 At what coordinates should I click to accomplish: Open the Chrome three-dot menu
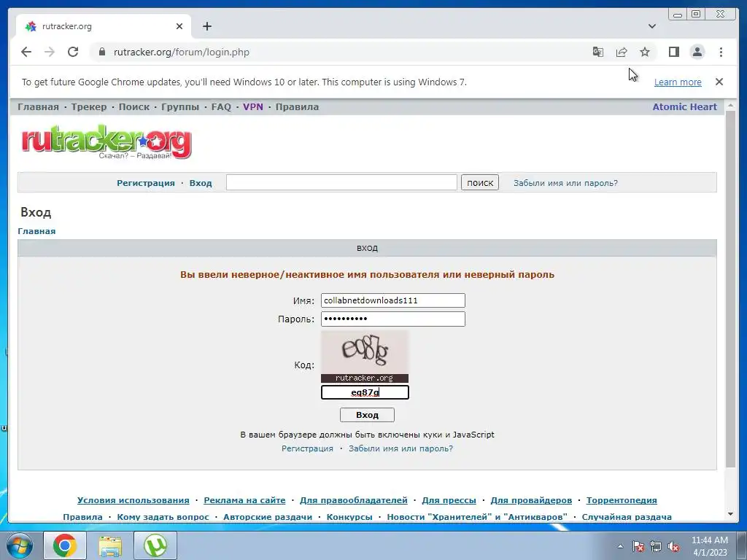tap(721, 52)
